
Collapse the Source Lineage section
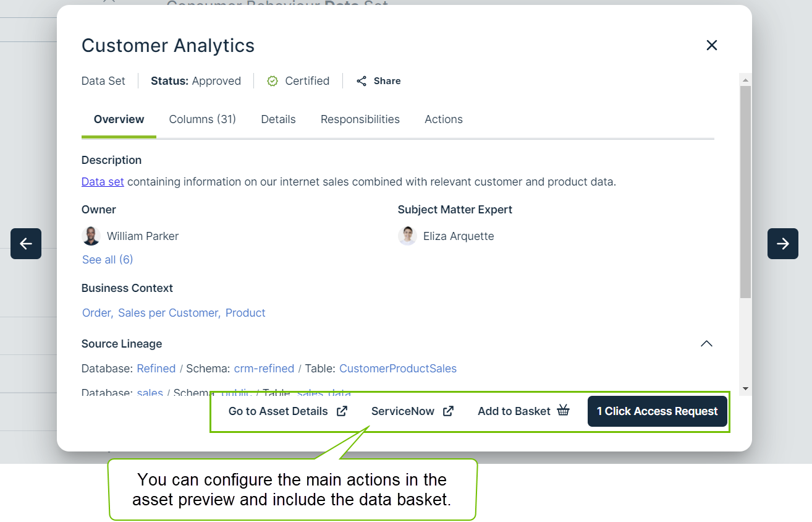[x=706, y=344]
